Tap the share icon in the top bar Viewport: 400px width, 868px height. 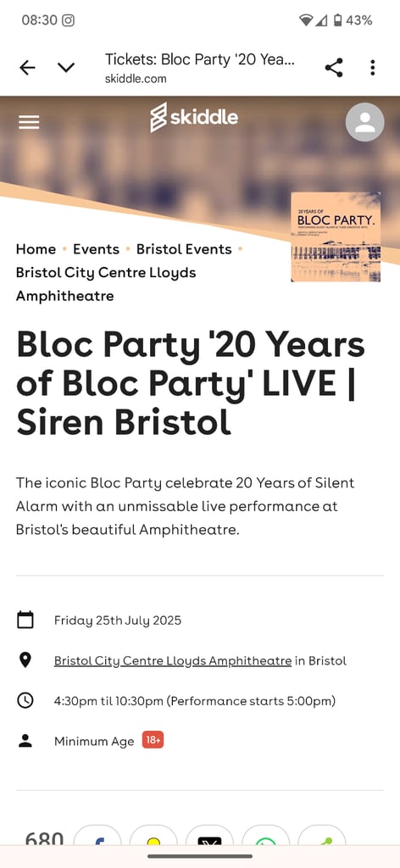[334, 68]
